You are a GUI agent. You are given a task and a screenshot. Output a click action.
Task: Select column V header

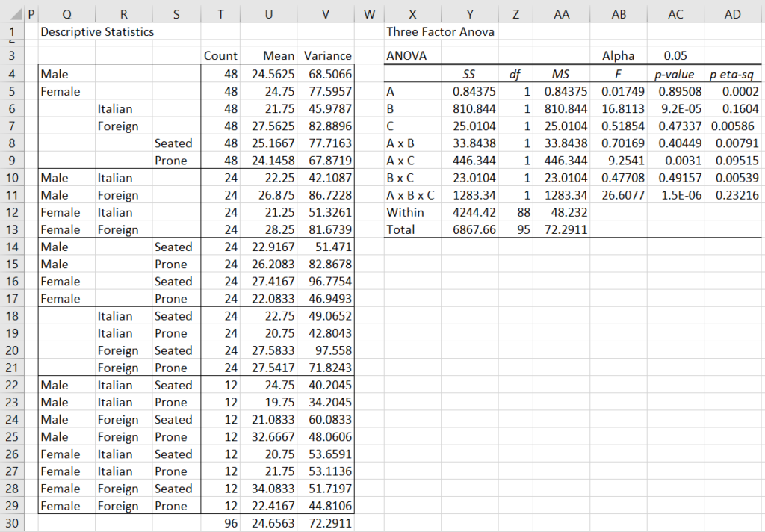[x=325, y=13]
